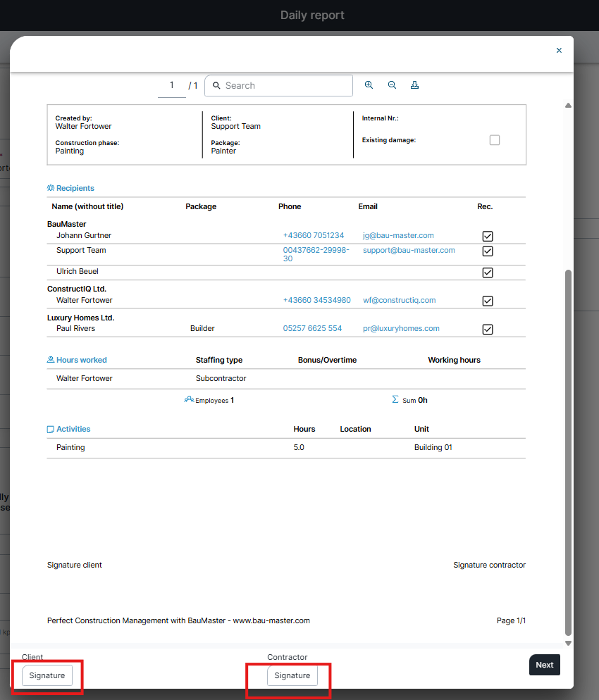Click into the Search field
This screenshot has height=700, width=599.
(279, 85)
